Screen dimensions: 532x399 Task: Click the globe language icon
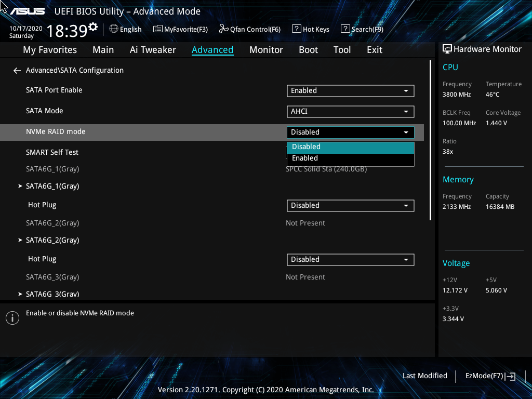(114, 29)
